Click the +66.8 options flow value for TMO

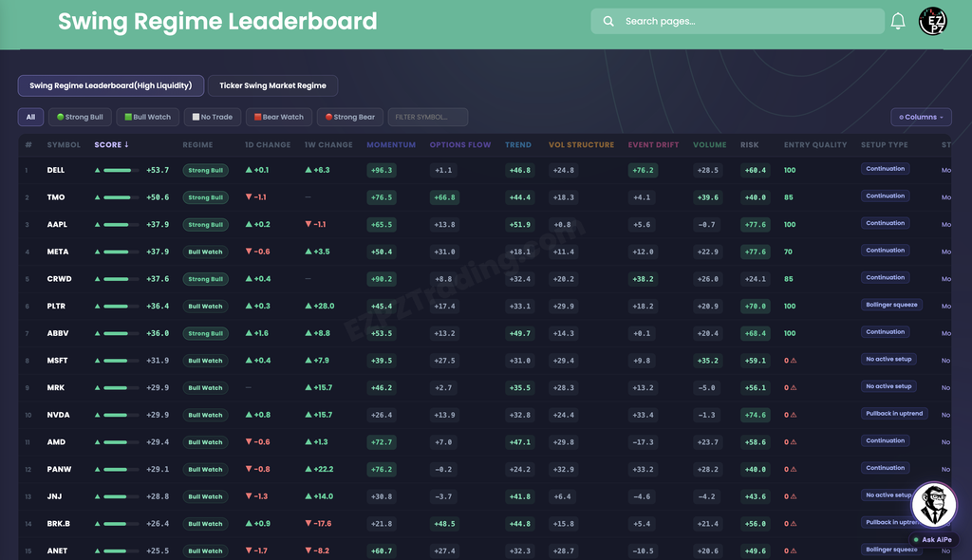point(444,197)
